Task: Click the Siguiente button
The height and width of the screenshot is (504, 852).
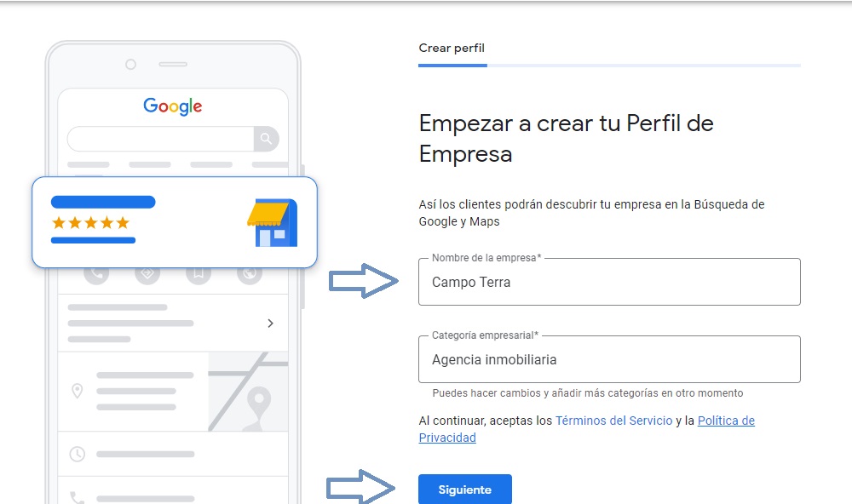Action: (x=464, y=489)
